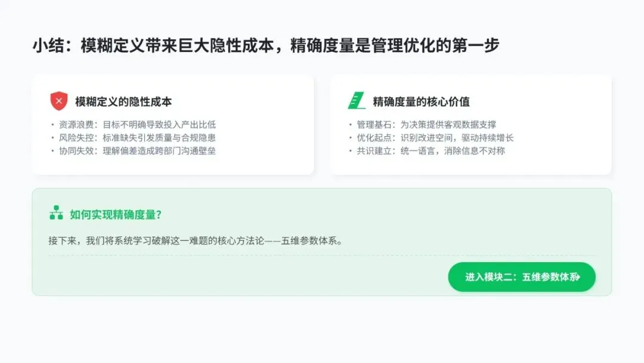
Task: Select the 风险失控 bullet line
Action: [137, 138]
